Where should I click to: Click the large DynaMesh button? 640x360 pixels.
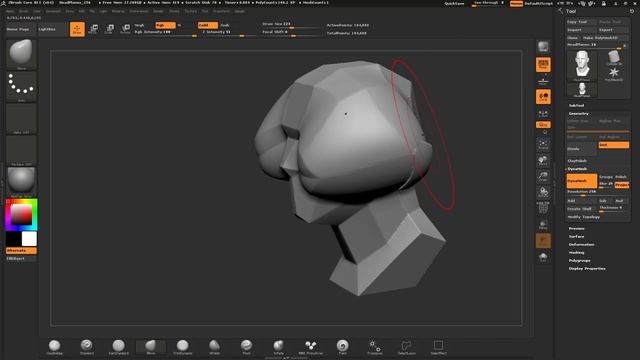point(582,181)
